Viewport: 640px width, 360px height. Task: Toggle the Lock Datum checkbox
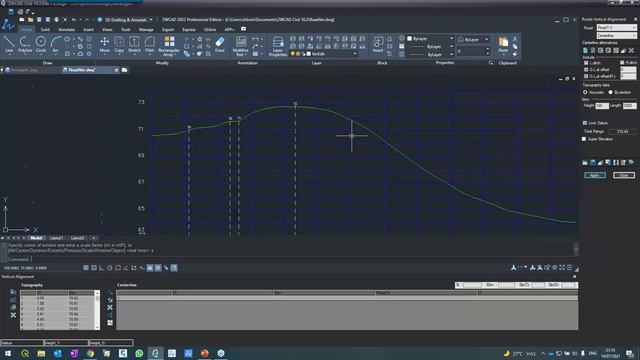(585, 123)
